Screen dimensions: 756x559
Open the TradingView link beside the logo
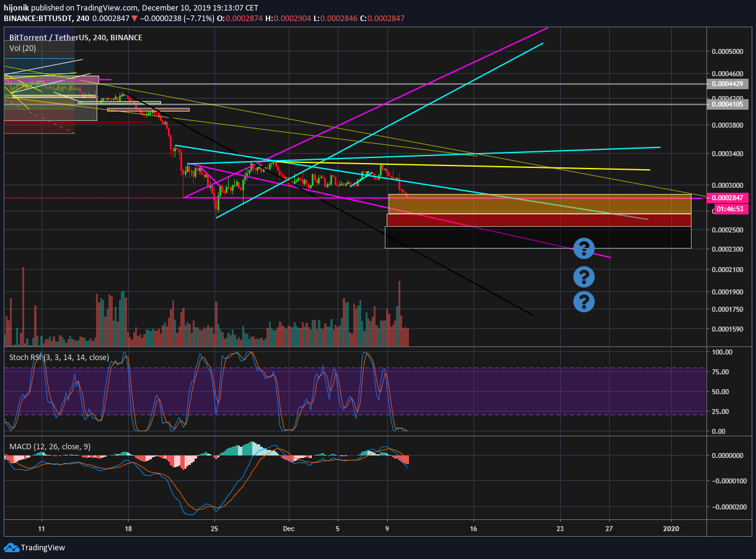click(x=43, y=548)
